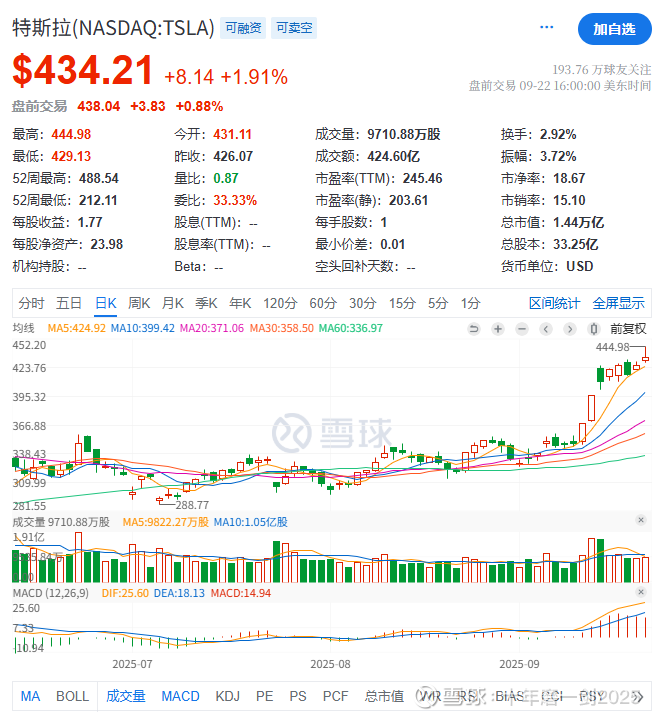Image resolution: width=660 pixels, height=717 pixels.
Task: Click the 可融资 tag
Action: tap(243, 28)
